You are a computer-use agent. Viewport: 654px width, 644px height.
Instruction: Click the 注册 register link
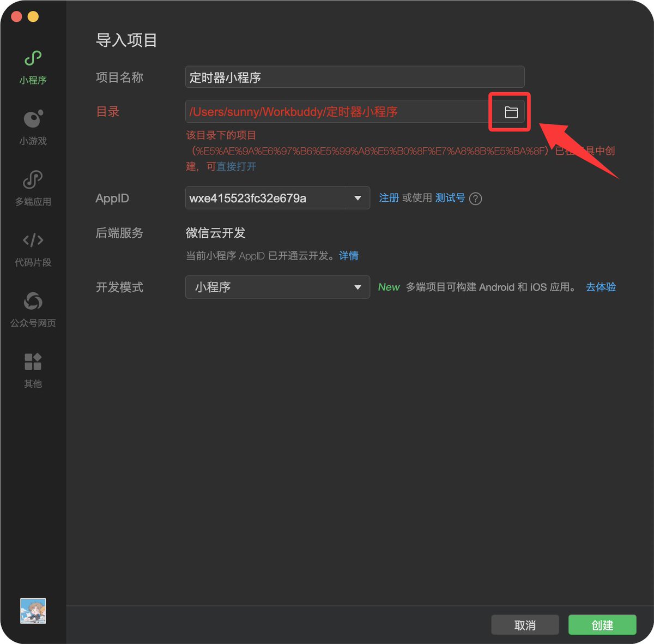389,198
